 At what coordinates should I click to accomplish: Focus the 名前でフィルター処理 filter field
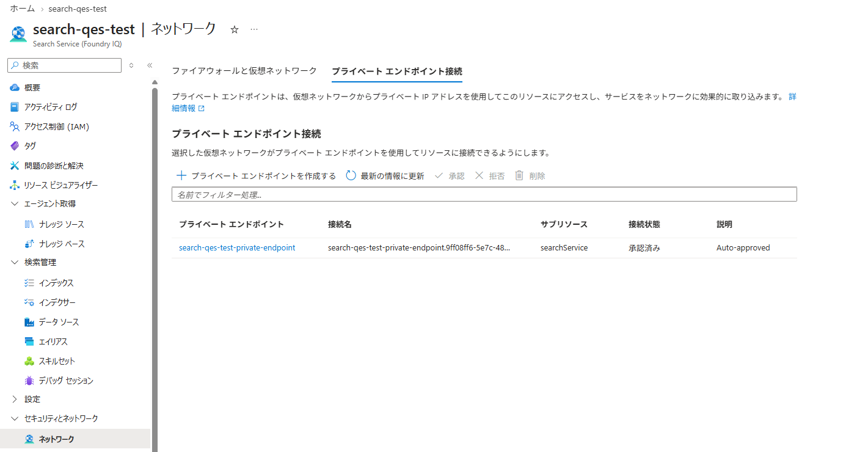484,194
